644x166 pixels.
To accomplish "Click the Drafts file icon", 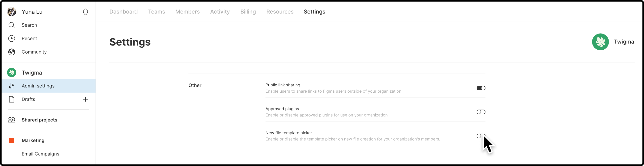I will point(11,99).
